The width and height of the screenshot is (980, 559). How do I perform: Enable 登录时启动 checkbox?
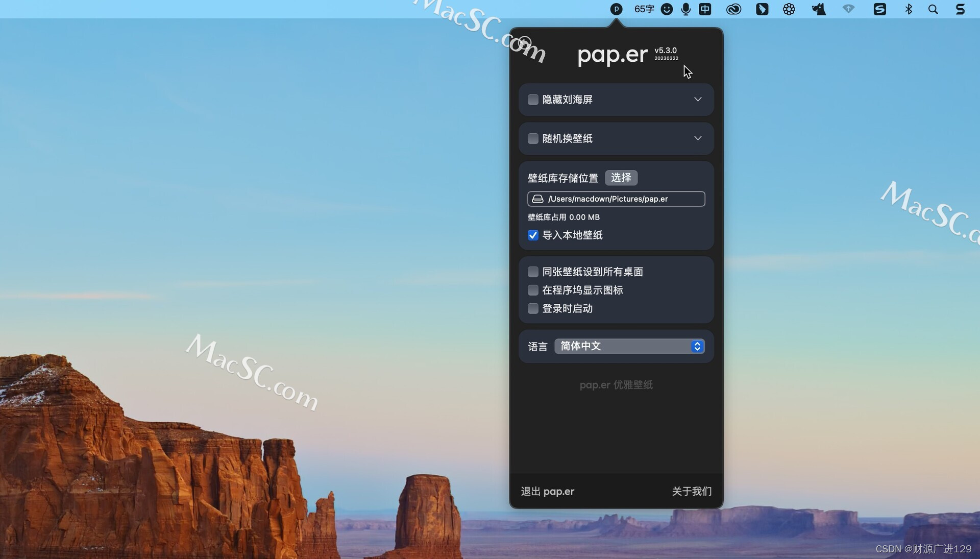533,308
